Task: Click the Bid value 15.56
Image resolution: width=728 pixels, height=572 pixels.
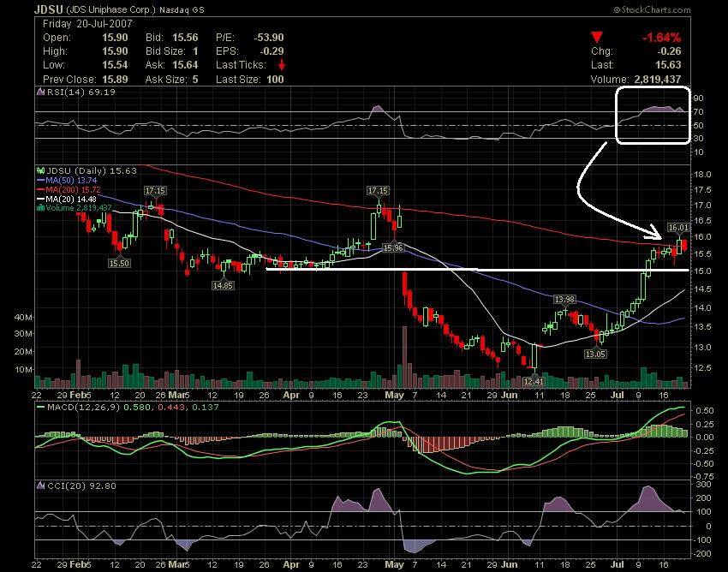Action: tap(185, 38)
